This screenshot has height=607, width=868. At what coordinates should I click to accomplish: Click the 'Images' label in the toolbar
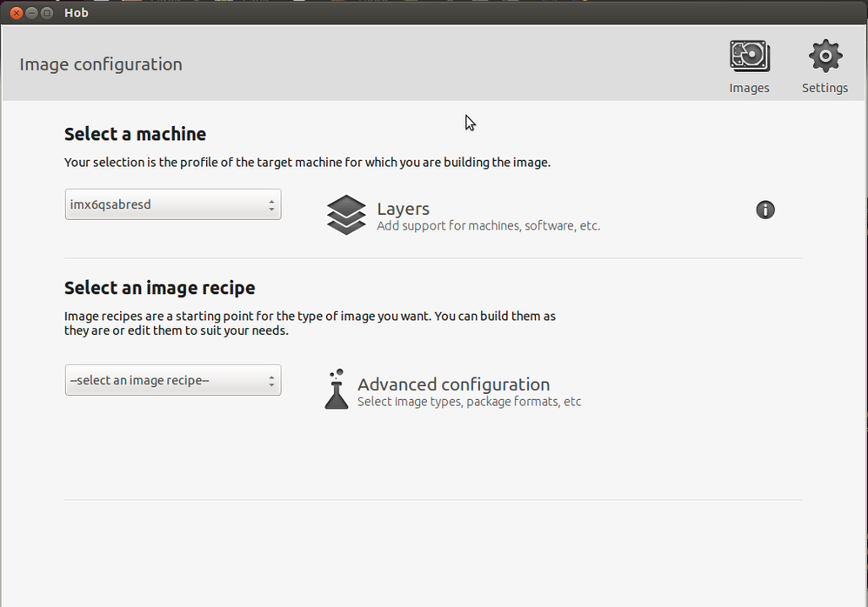(x=749, y=88)
